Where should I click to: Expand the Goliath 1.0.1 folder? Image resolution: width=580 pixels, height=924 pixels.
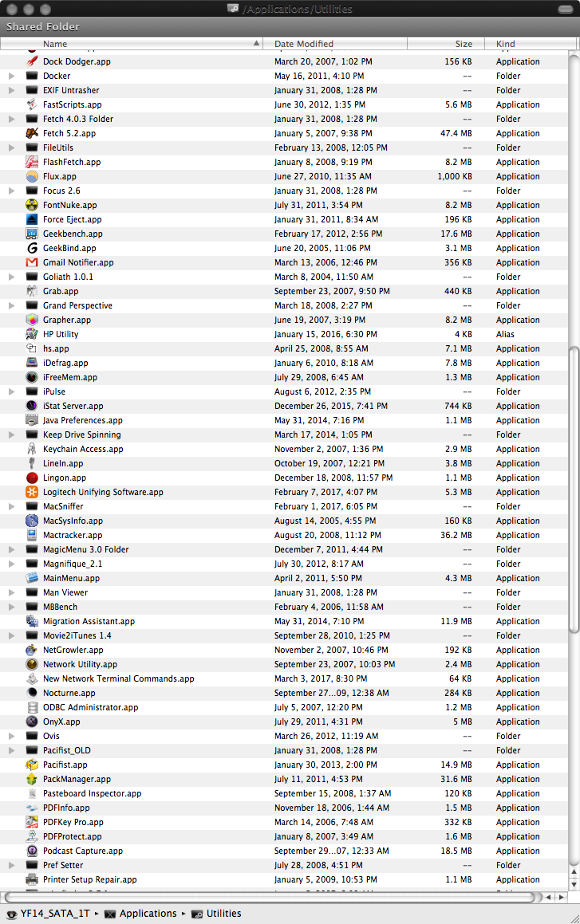coord(11,277)
